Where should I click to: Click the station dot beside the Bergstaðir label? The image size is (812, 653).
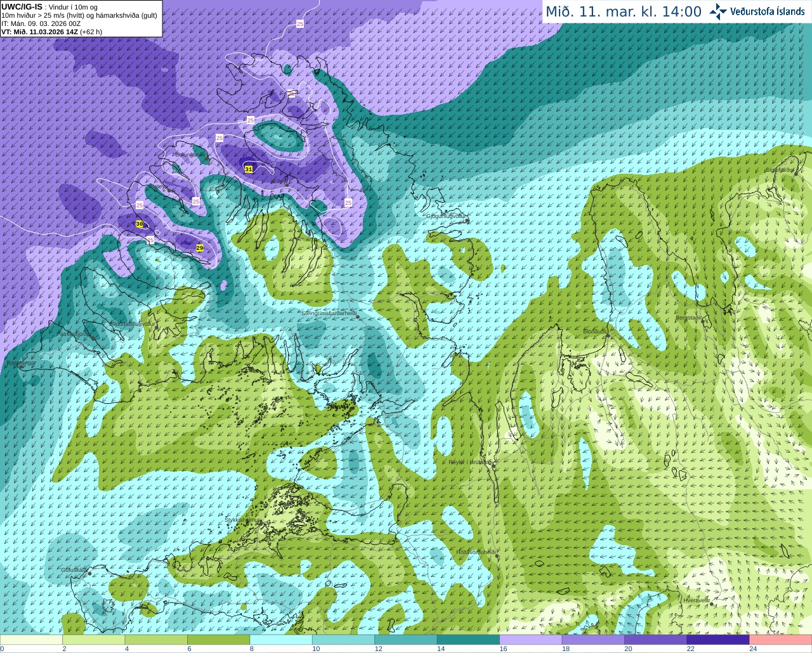pyautogui.click(x=702, y=321)
